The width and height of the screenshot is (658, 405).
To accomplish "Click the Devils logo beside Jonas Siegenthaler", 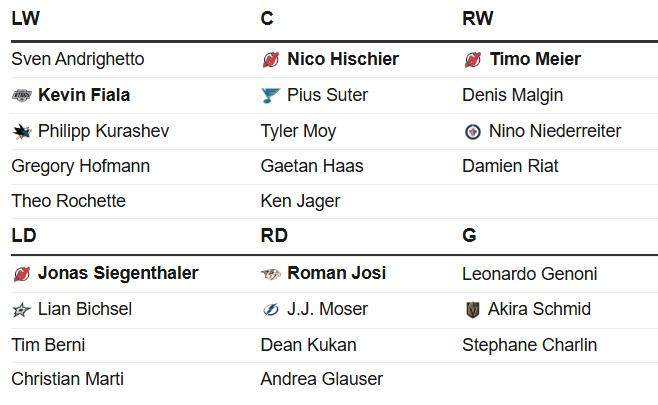I will click(x=22, y=274).
